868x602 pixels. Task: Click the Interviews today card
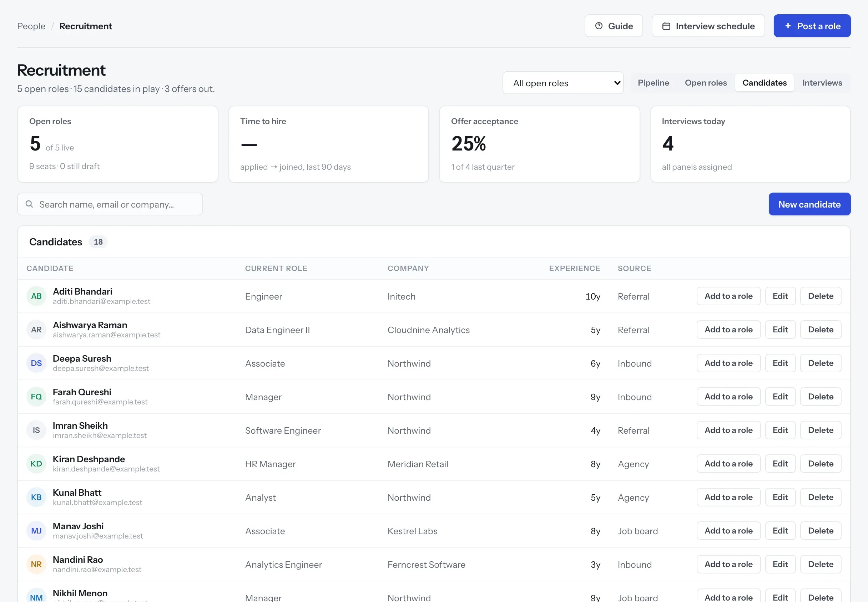tap(750, 144)
